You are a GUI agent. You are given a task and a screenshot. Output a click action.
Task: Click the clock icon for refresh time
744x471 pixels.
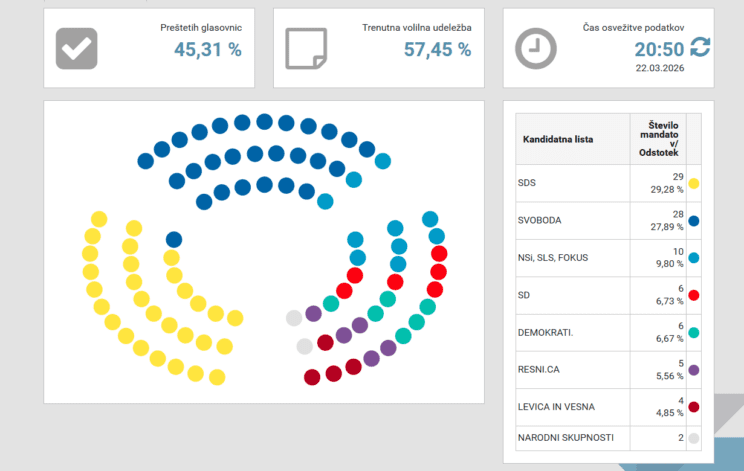coord(535,47)
